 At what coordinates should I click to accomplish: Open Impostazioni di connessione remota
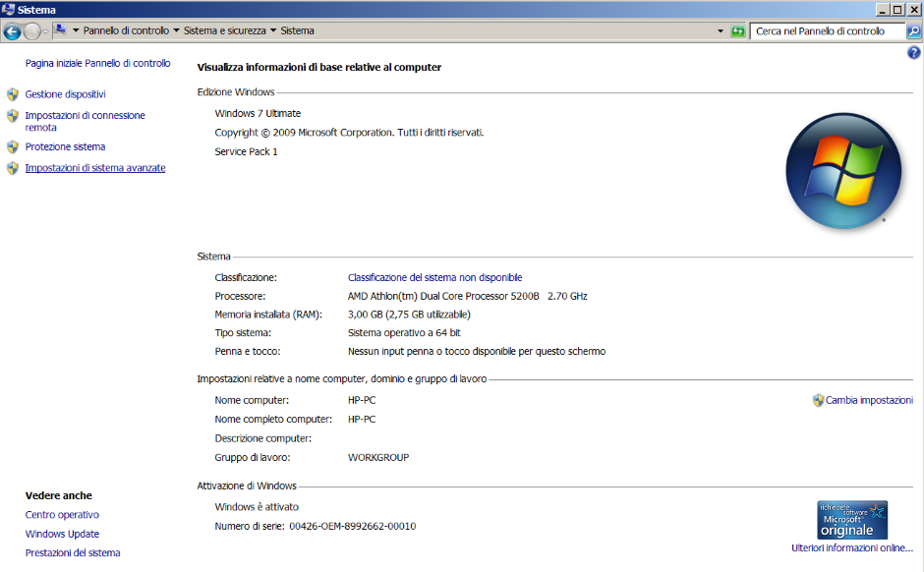(x=85, y=121)
